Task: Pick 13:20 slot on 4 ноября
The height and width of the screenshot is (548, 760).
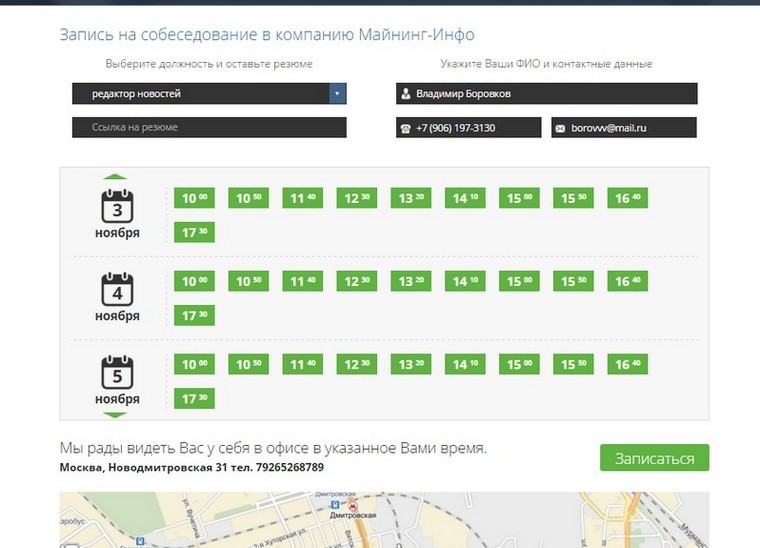Action: [x=411, y=281]
